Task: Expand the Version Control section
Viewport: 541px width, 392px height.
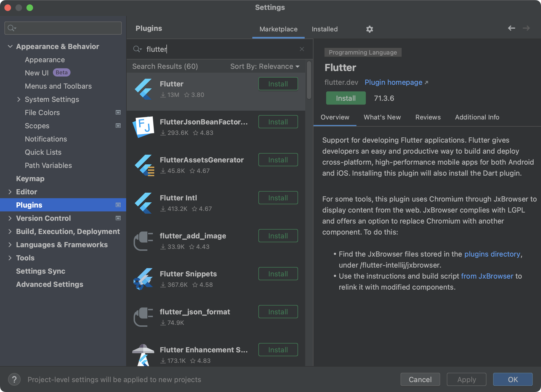Action: pyautogui.click(x=10, y=218)
